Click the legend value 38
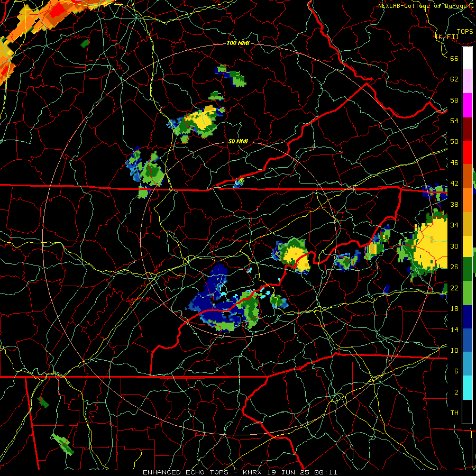Image resolution: width=476 pixels, height=476 pixels. 454,204
